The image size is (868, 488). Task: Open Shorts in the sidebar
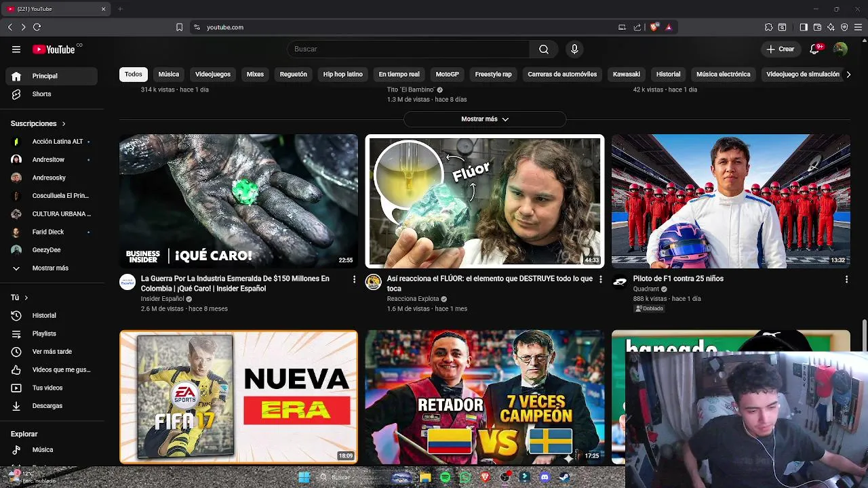tap(52, 94)
